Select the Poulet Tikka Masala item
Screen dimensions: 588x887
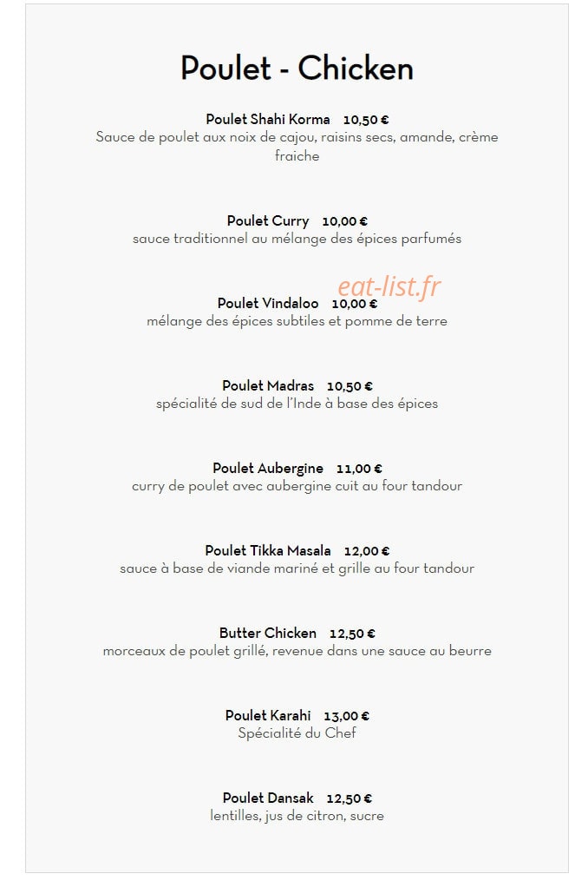pyautogui.click(x=268, y=550)
